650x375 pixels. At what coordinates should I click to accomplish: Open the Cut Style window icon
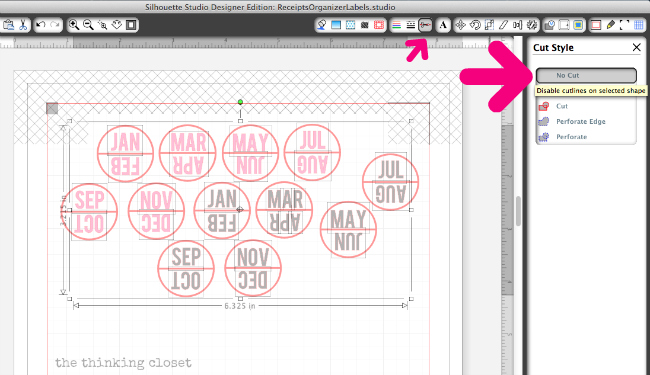click(x=425, y=25)
